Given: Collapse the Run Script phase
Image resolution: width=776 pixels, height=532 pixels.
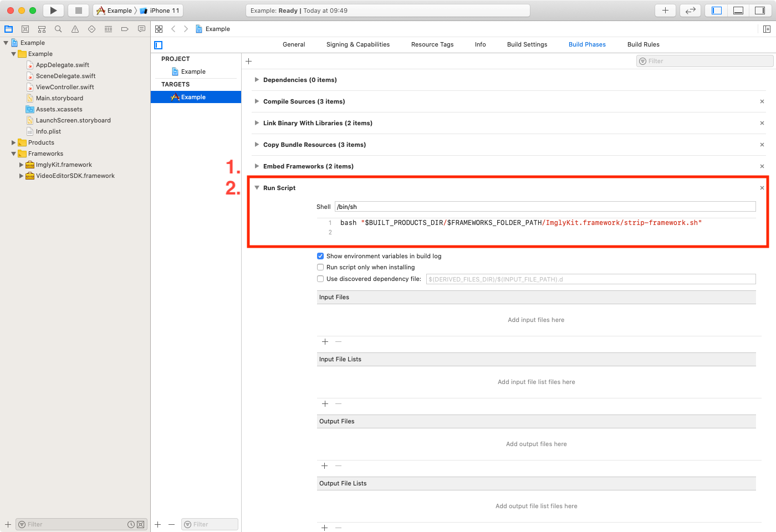Looking at the screenshot, I should click(x=257, y=188).
